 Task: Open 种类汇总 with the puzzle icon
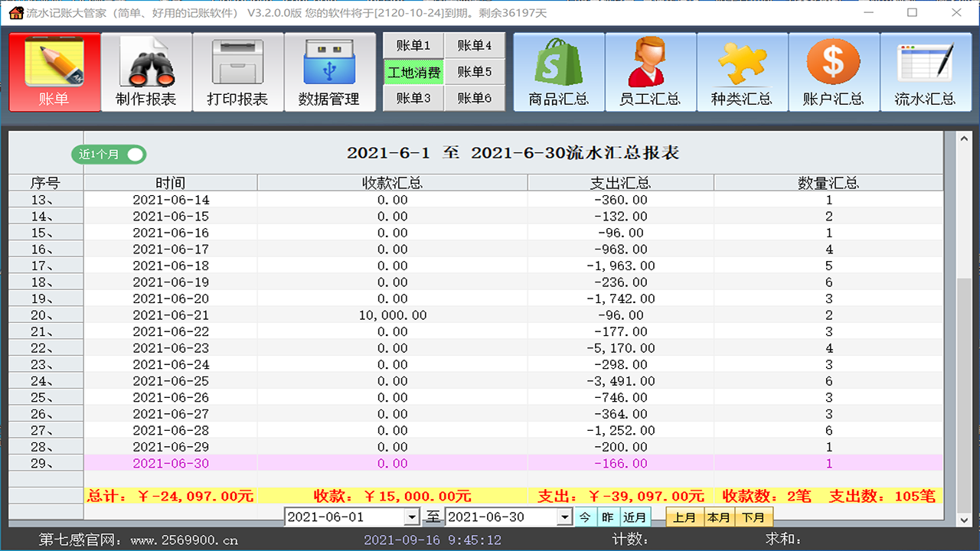[x=742, y=71]
